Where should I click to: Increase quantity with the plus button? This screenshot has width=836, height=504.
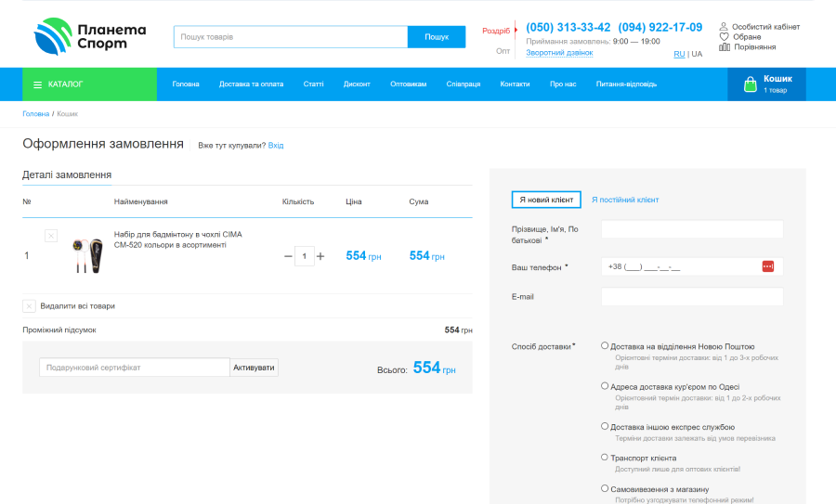pos(320,256)
